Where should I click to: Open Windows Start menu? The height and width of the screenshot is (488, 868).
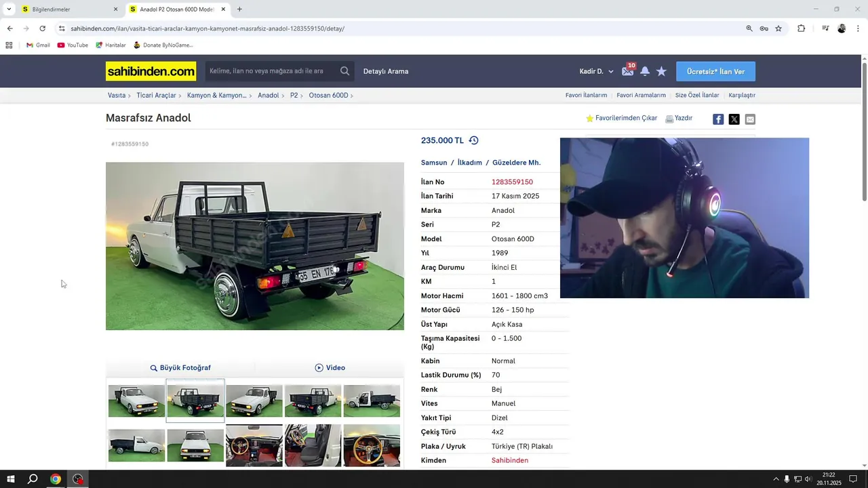click(x=10, y=479)
